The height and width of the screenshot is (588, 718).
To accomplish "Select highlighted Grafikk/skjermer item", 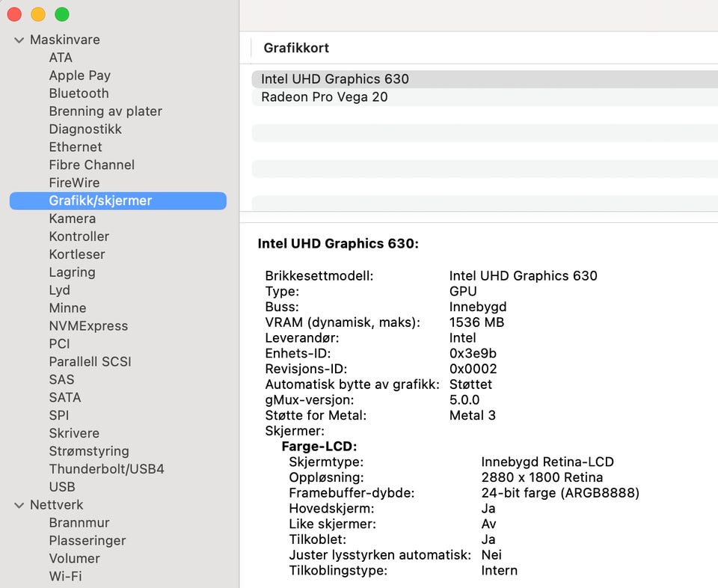I will pos(117,201).
